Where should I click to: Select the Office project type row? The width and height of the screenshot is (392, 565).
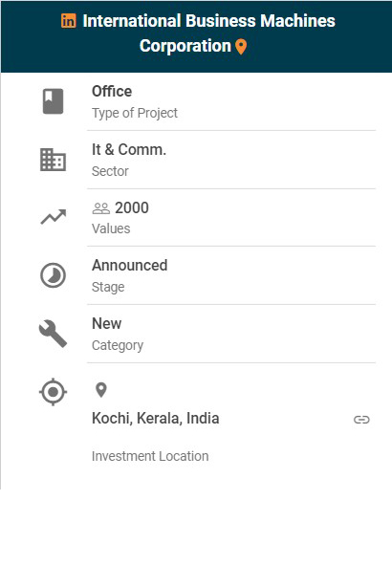(x=231, y=101)
